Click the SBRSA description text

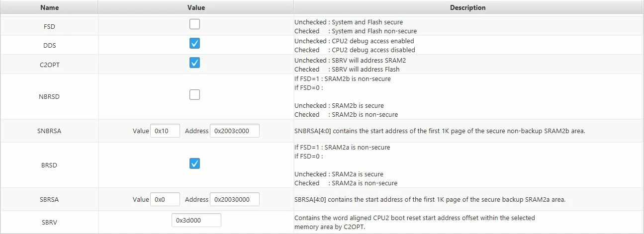430,200
